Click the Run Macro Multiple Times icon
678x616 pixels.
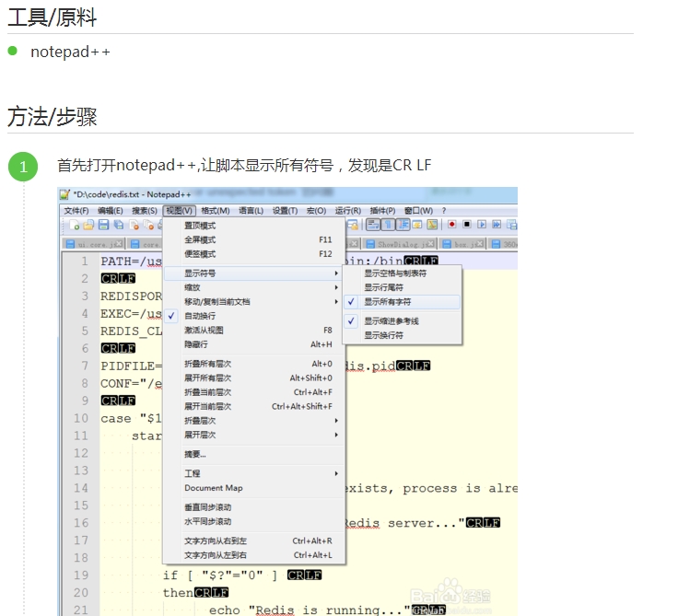click(x=497, y=225)
